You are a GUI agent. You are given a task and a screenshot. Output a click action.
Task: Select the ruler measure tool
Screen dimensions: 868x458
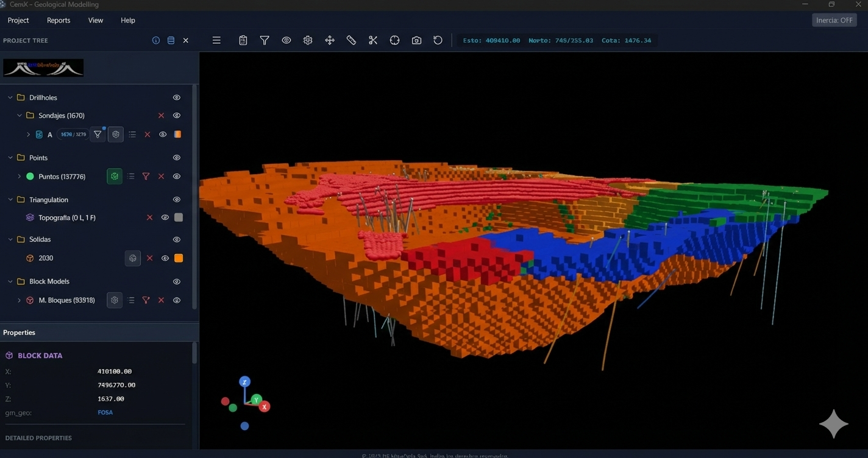[x=351, y=40]
